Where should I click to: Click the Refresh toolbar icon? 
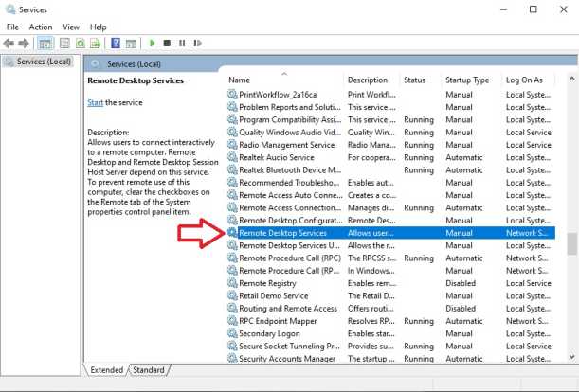[x=81, y=44]
